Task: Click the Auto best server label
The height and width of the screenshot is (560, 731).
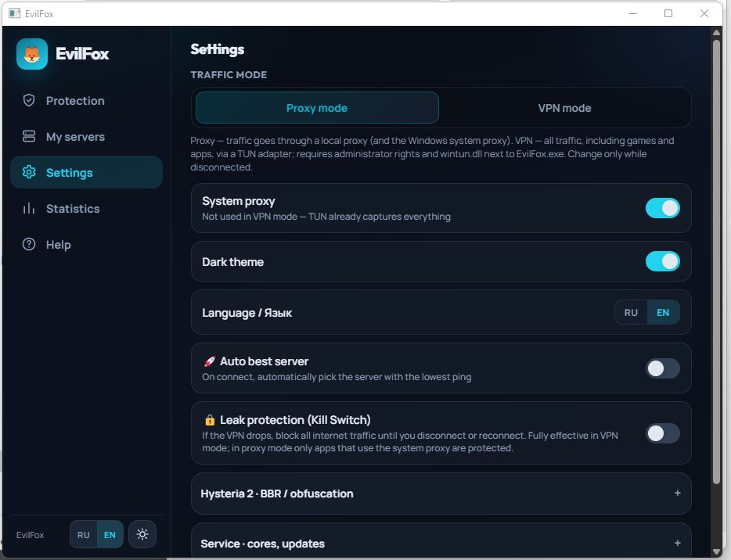Action: 265,361
